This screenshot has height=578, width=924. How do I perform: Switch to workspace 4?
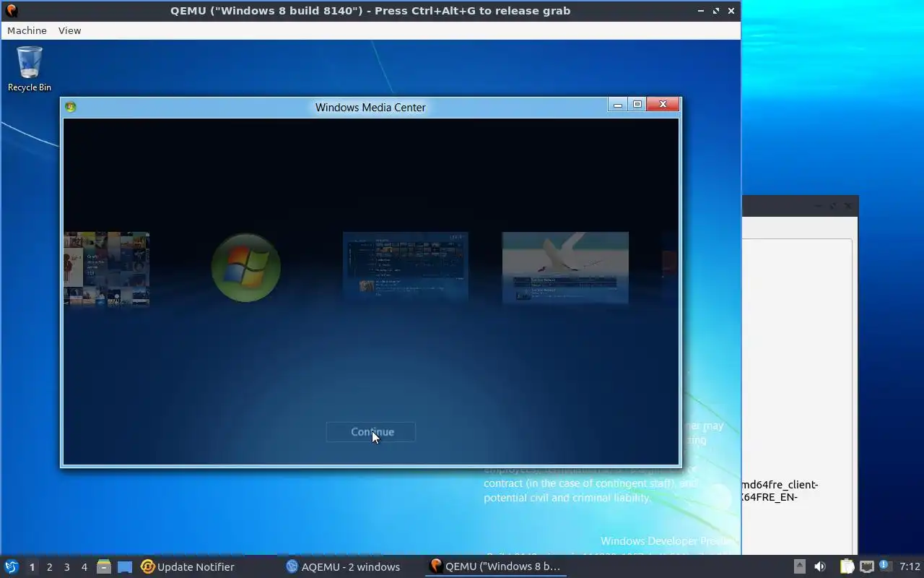point(84,567)
